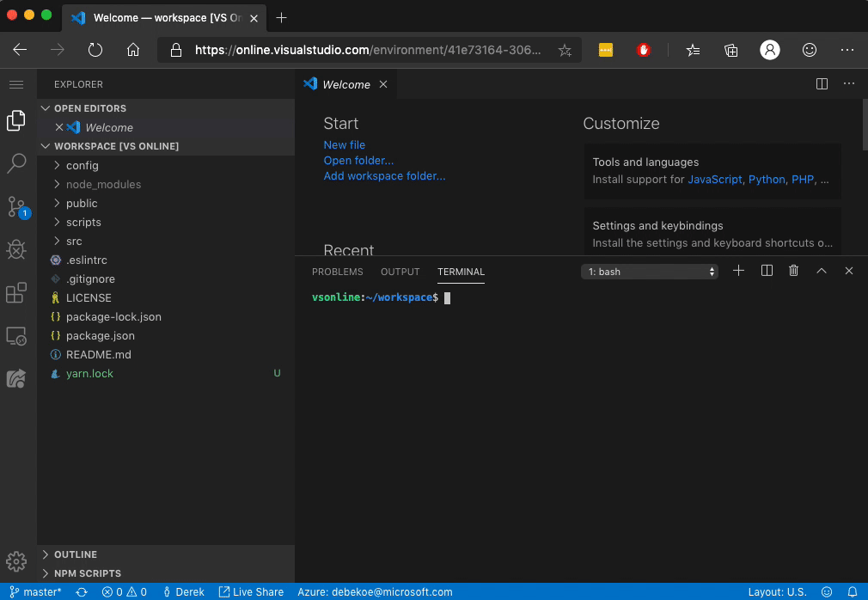Close Welcome in Open Editors list
This screenshot has width=868, height=600.
59,127
